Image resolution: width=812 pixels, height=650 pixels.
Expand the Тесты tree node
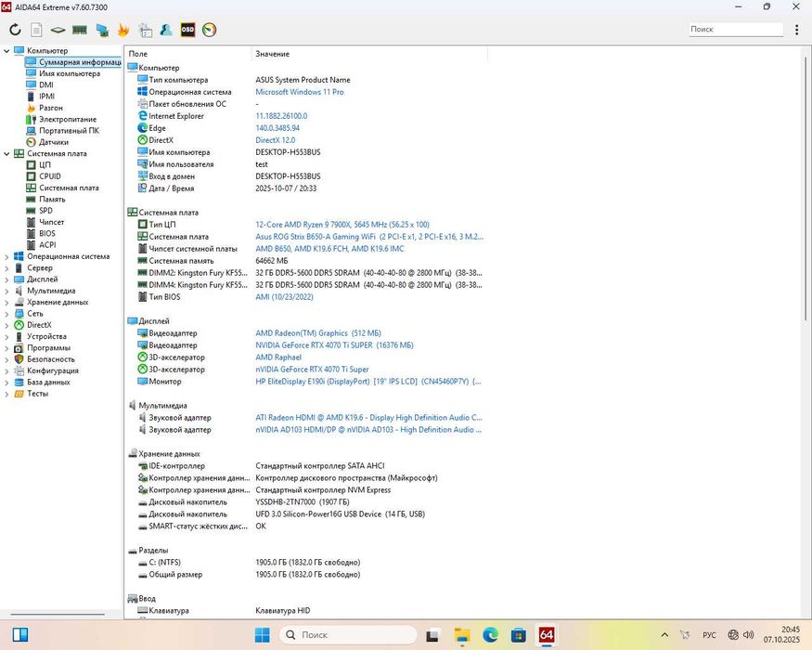coord(6,394)
